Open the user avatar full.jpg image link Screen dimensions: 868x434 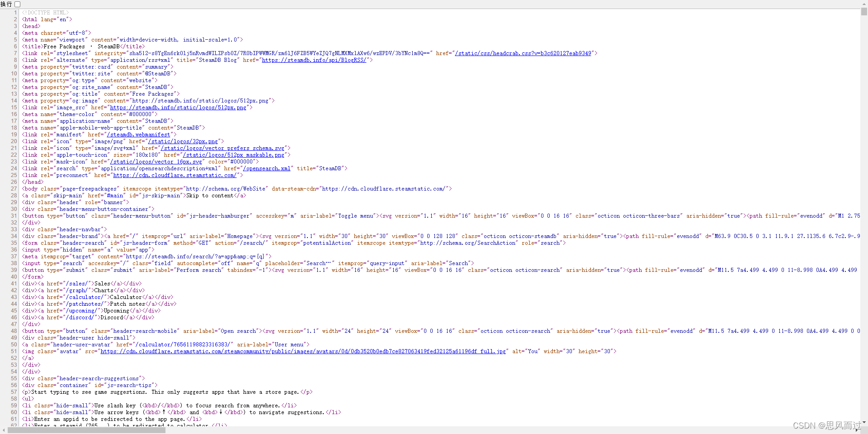tap(303, 351)
